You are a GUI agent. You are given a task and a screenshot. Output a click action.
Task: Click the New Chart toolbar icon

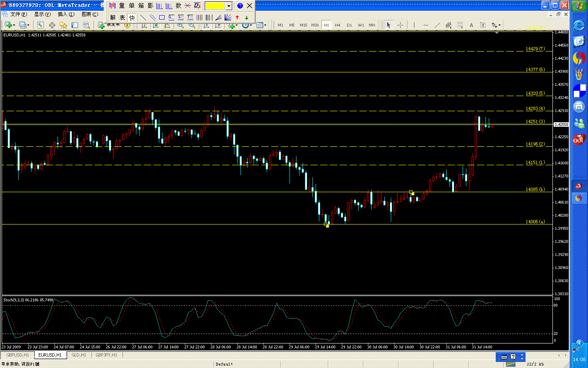coord(8,25)
